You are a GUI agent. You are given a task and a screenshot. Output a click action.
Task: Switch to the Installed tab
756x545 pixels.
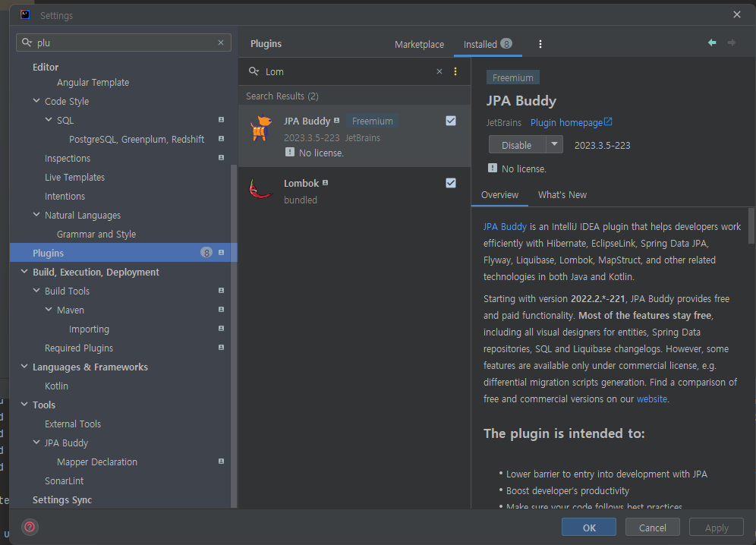tap(487, 44)
